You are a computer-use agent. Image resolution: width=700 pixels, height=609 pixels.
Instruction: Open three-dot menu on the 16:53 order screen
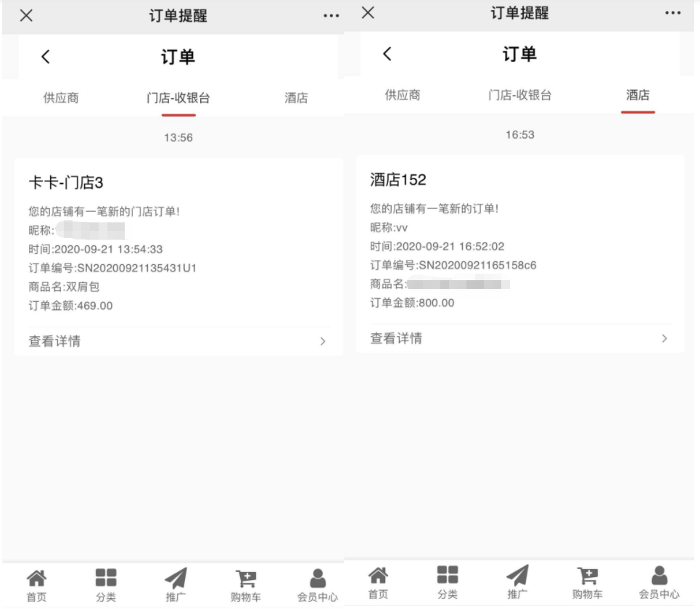672,13
